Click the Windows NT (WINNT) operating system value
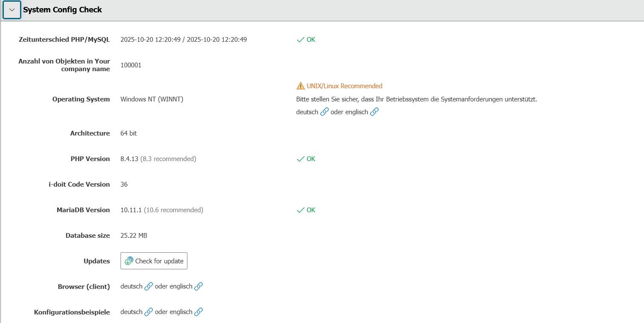The height and width of the screenshot is (323, 644). pyautogui.click(x=152, y=99)
